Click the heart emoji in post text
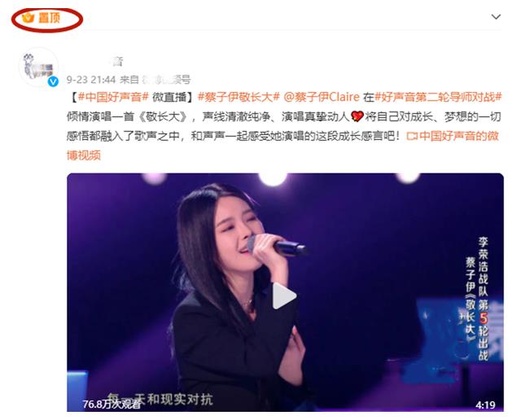Image resolution: width=521 pixels, height=420 pixels. point(357,116)
